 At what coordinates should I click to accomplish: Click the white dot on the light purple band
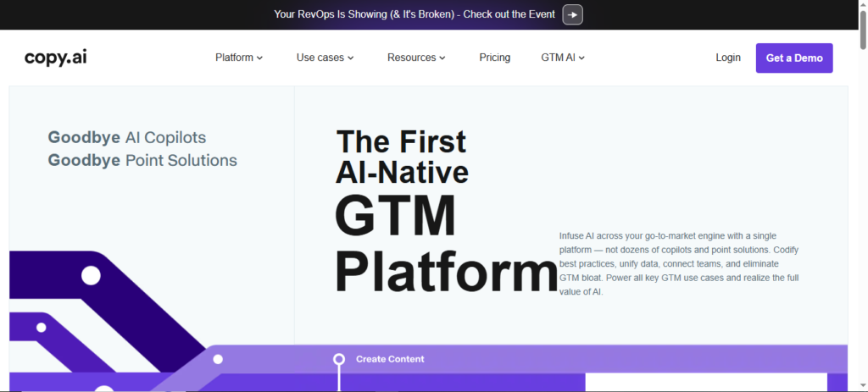(218, 359)
